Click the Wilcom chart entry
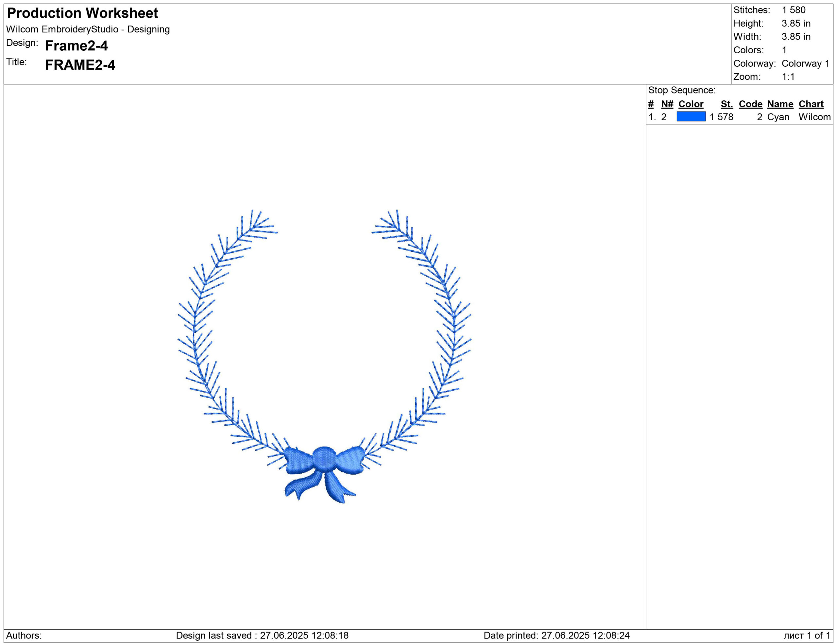Viewport: 837px width, 644px height. (814, 117)
